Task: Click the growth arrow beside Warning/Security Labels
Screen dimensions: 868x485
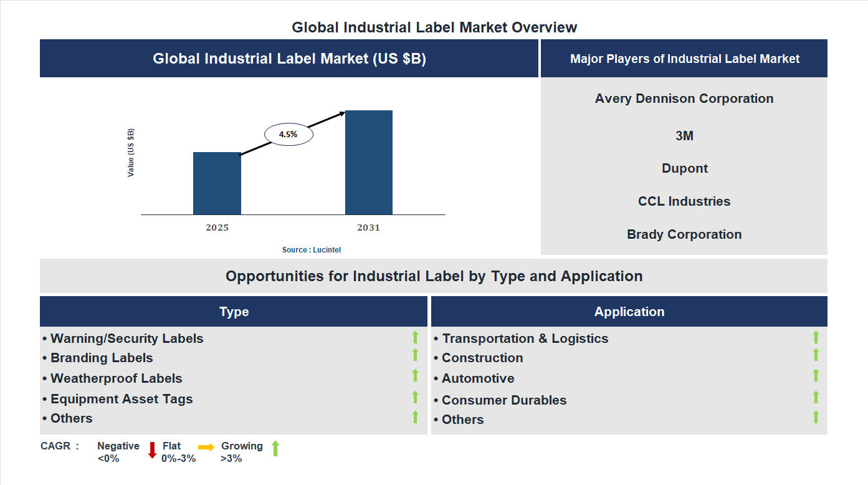Action: coord(415,338)
